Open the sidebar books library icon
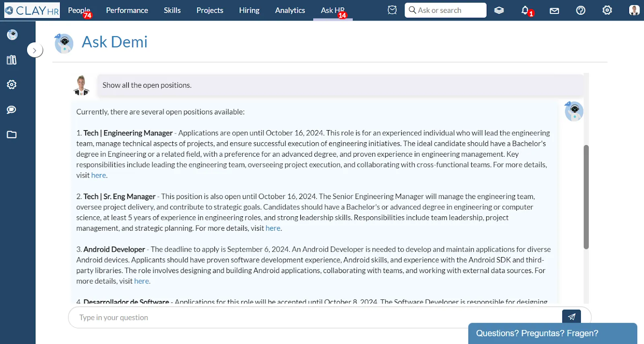644x344 pixels. click(12, 60)
